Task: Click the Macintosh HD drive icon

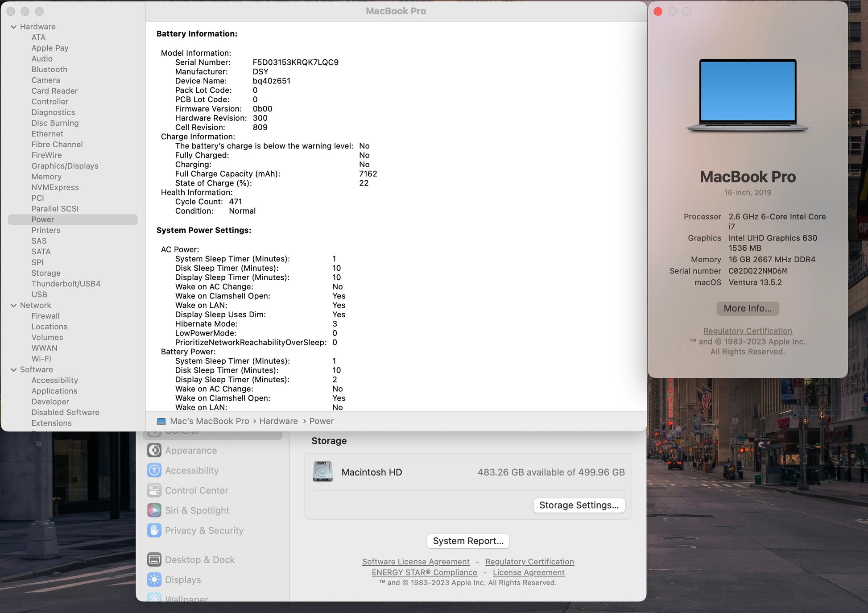Action: (x=323, y=472)
